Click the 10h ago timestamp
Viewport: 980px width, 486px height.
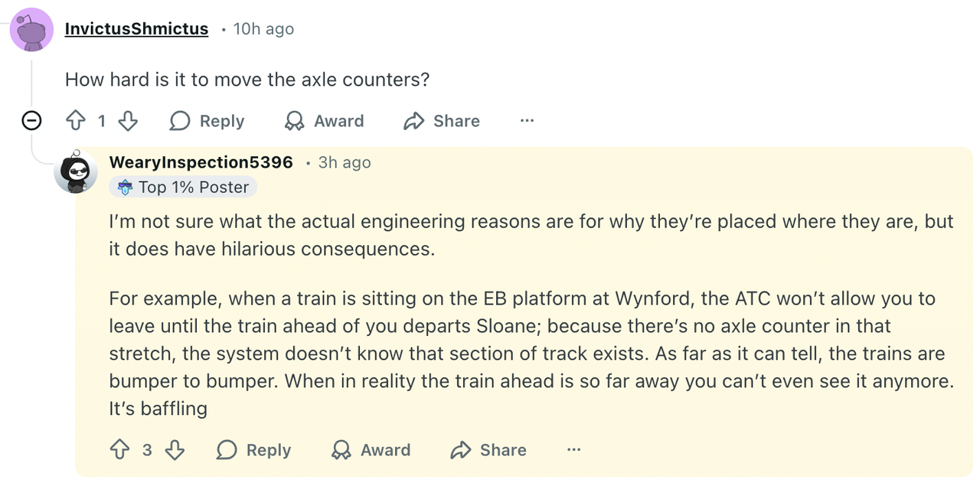[263, 29]
